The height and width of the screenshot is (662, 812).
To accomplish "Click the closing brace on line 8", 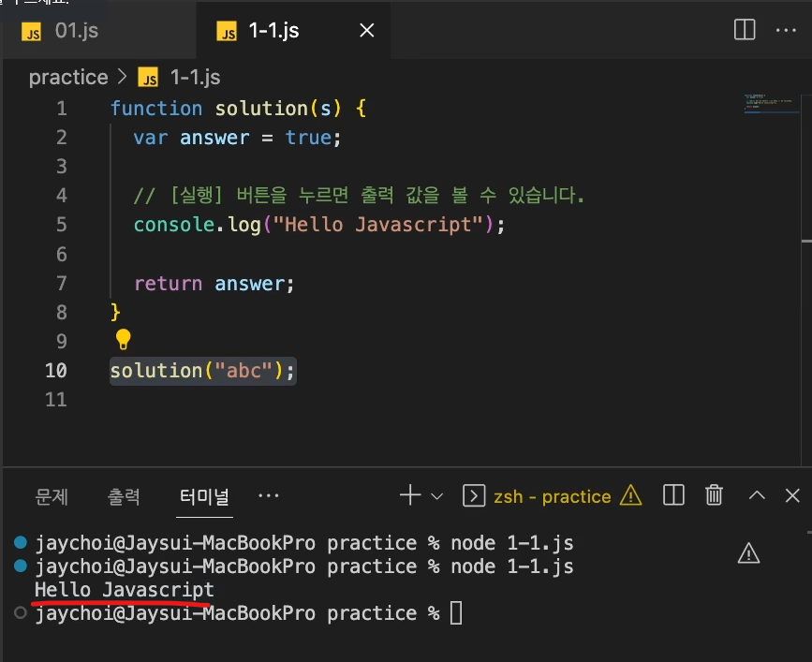I will [115, 313].
